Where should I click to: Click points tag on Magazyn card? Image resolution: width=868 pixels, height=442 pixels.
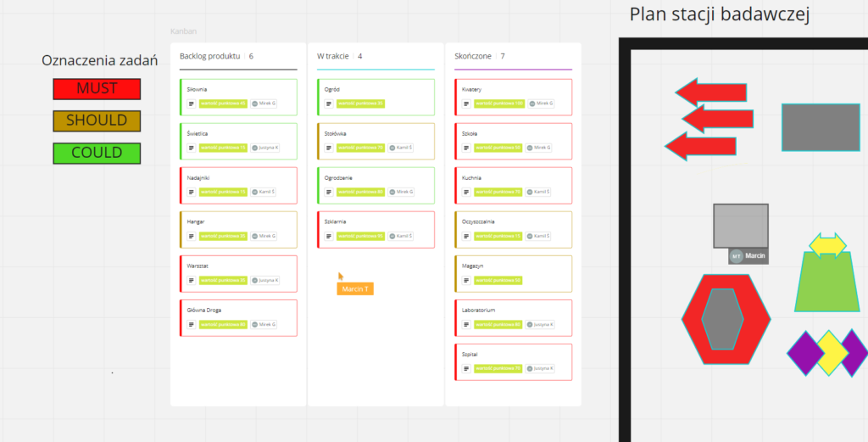[x=498, y=280]
